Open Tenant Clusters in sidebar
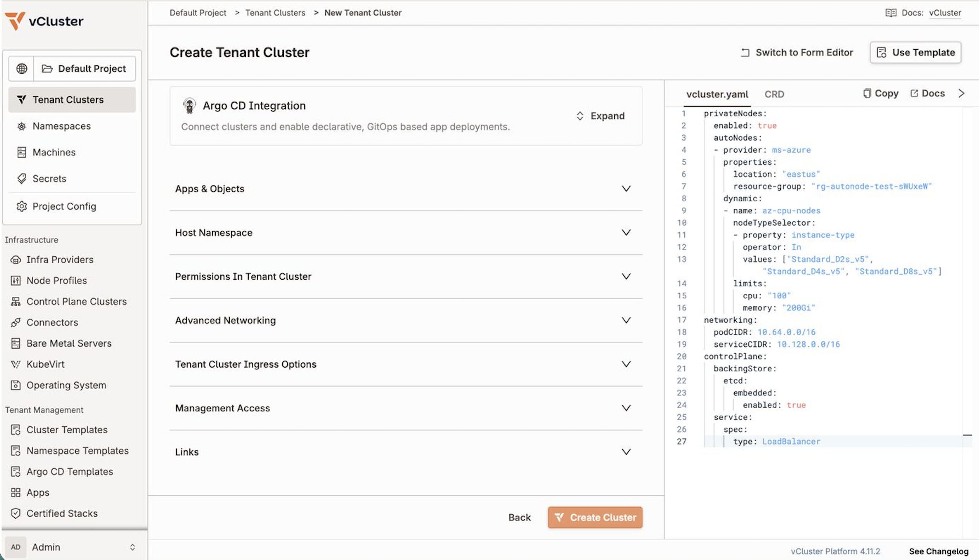The height and width of the screenshot is (560, 979). coord(72,100)
